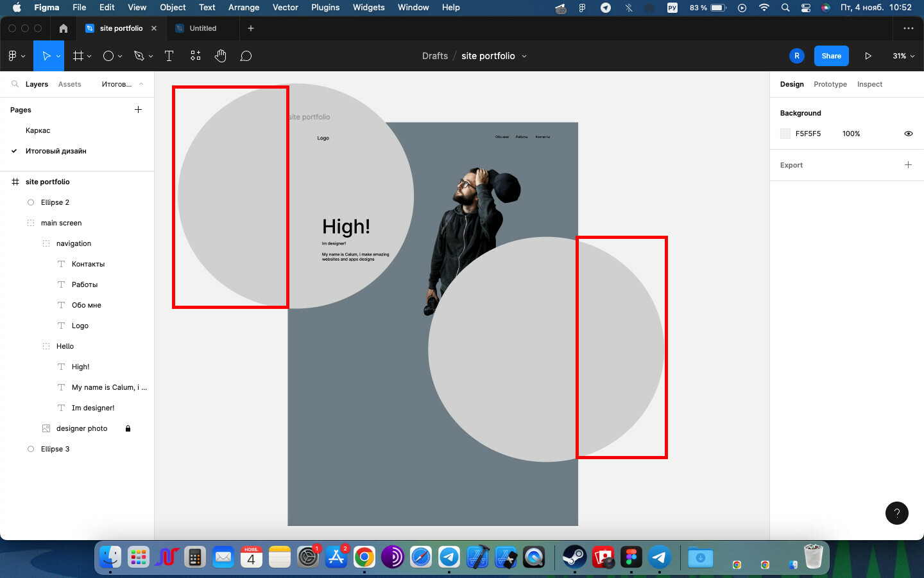
Task: Switch to the Assets tab
Action: [x=69, y=84]
